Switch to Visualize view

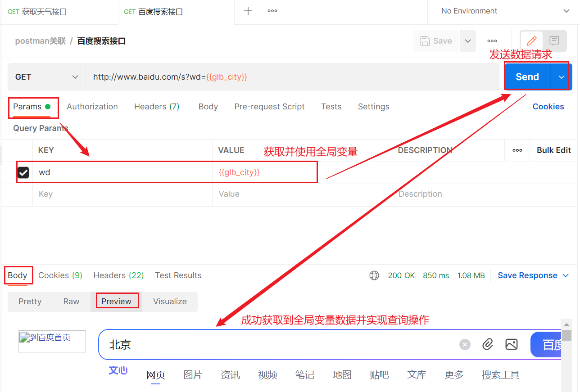click(170, 302)
